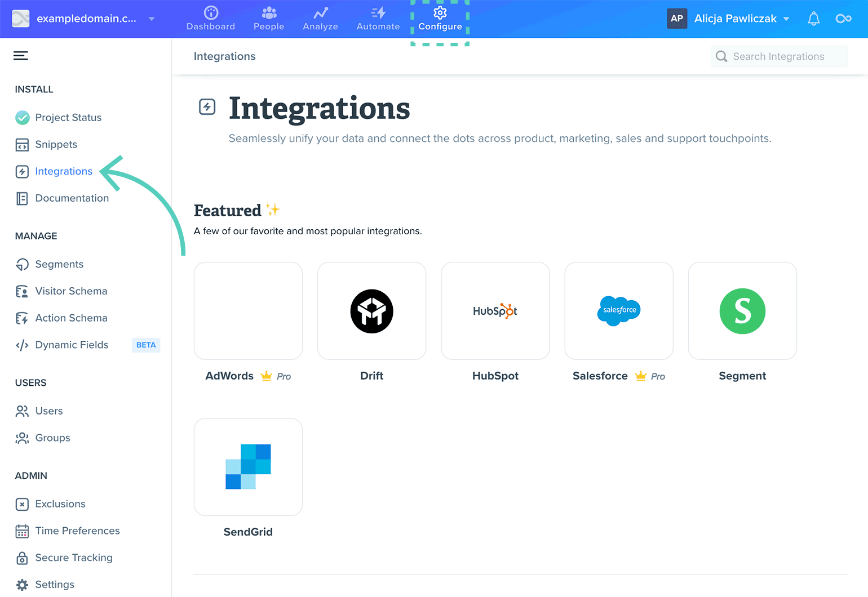The image size is (868, 597).
Task: Go to the People tab
Action: pos(269,19)
